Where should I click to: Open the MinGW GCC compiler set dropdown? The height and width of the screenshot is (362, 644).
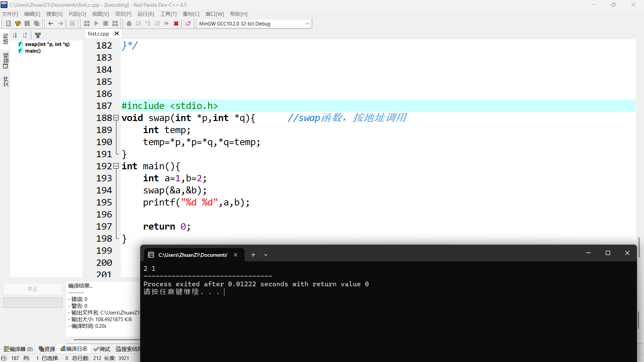click(x=307, y=23)
